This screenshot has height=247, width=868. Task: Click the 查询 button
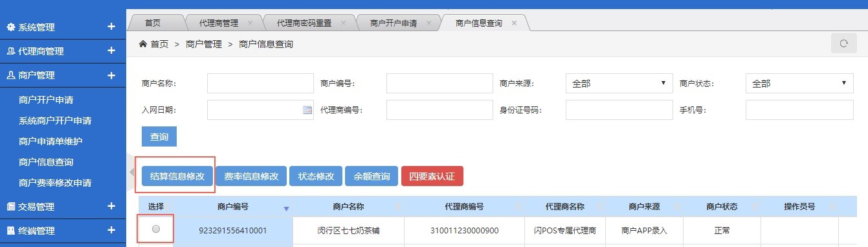click(x=159, y=137)
